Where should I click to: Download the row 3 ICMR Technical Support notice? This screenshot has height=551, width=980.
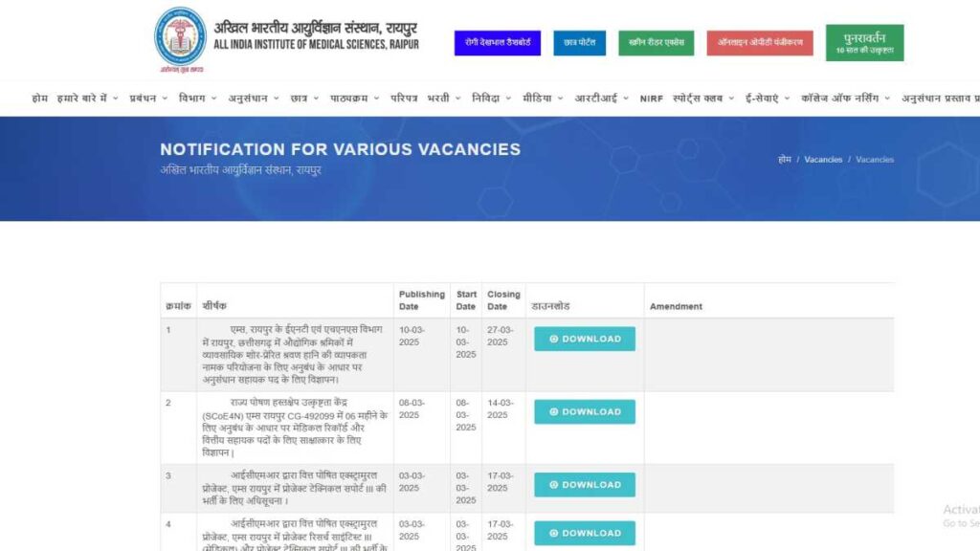point(585,485)
